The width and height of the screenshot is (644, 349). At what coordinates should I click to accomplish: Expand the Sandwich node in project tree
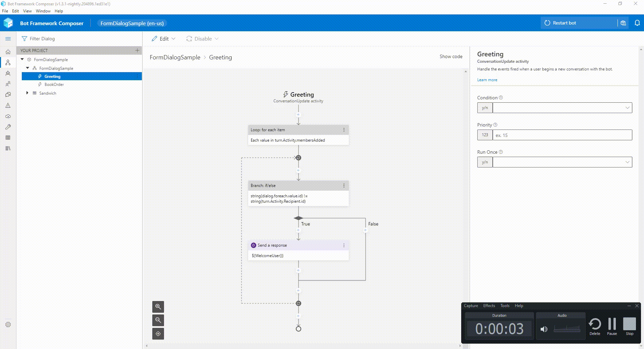tap(27, 93)
